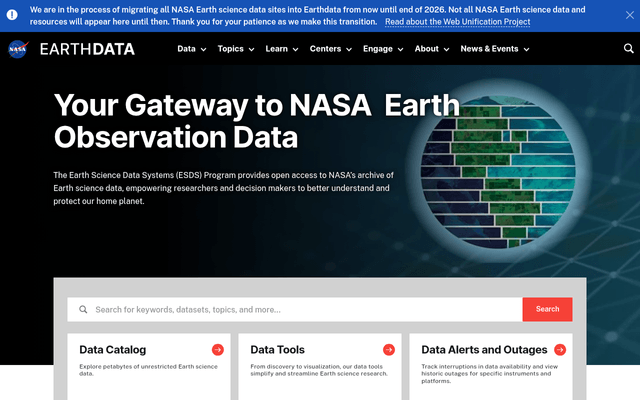This screenshot has height=400, width=640.
Task: Open the Data Alerts and Outages title
Action: pyautogui.click(x=484, y=350)
